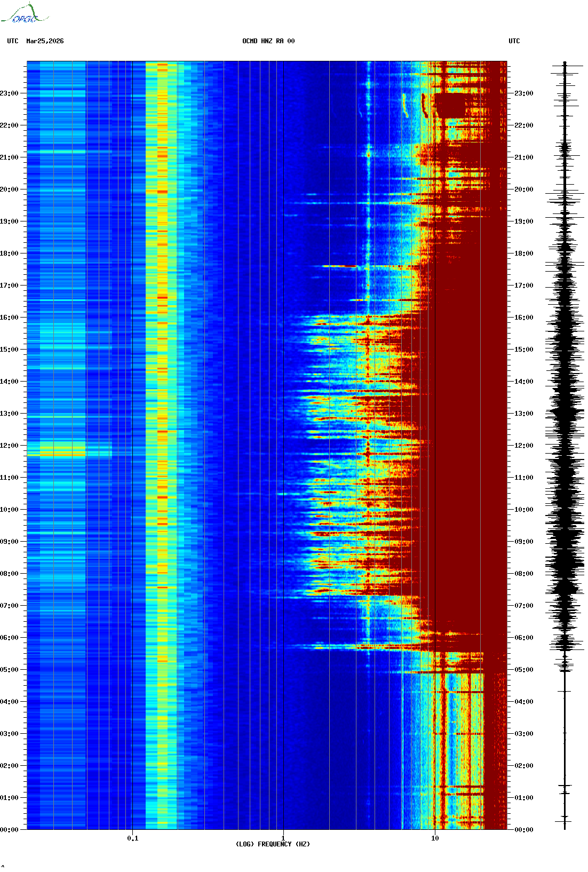The image size is (588, 872).
Task: Click the left-axis '08:00' time label
Action: tap(9, 574)
